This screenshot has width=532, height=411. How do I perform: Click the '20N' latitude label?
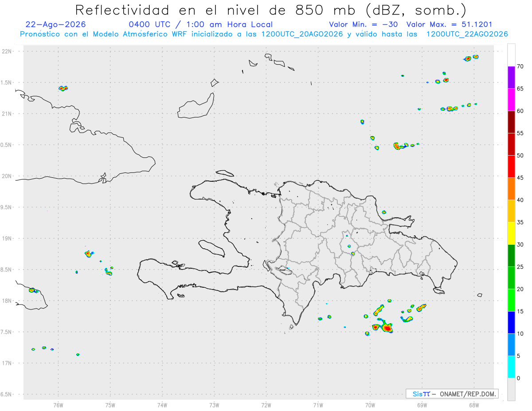[x=7, y=176]
